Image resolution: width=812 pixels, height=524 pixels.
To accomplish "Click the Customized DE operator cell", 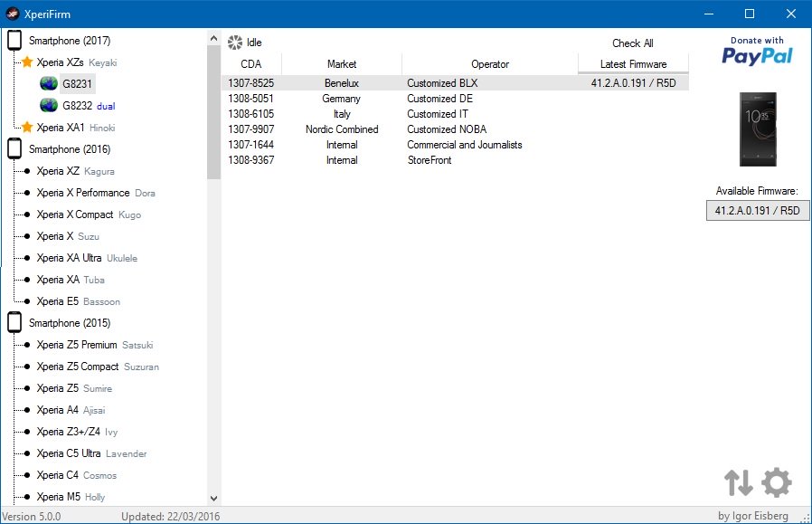I will coord(439,99).
